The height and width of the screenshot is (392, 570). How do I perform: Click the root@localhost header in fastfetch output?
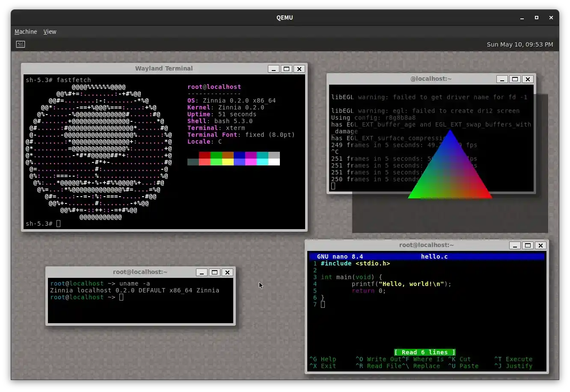click(214, 87)
